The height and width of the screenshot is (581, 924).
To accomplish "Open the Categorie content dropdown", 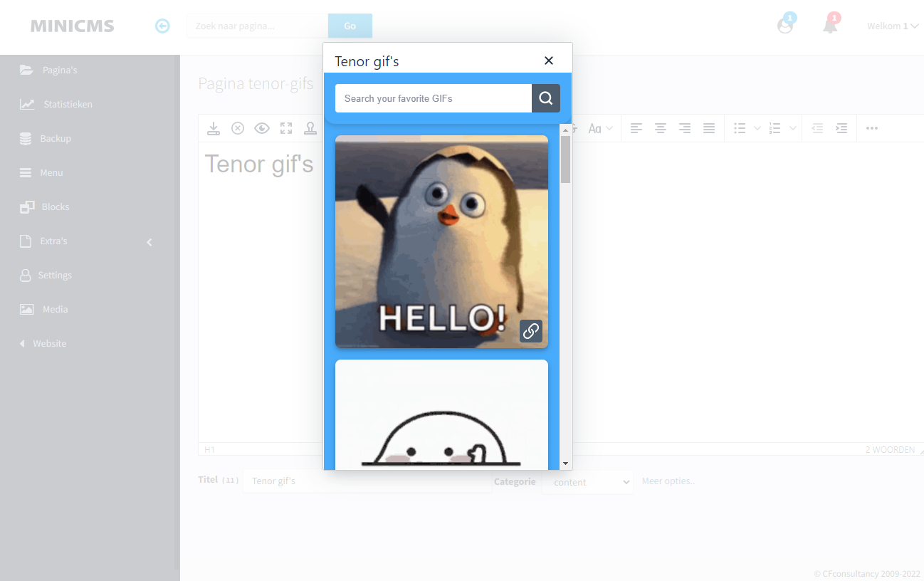I will coord(587,482).
